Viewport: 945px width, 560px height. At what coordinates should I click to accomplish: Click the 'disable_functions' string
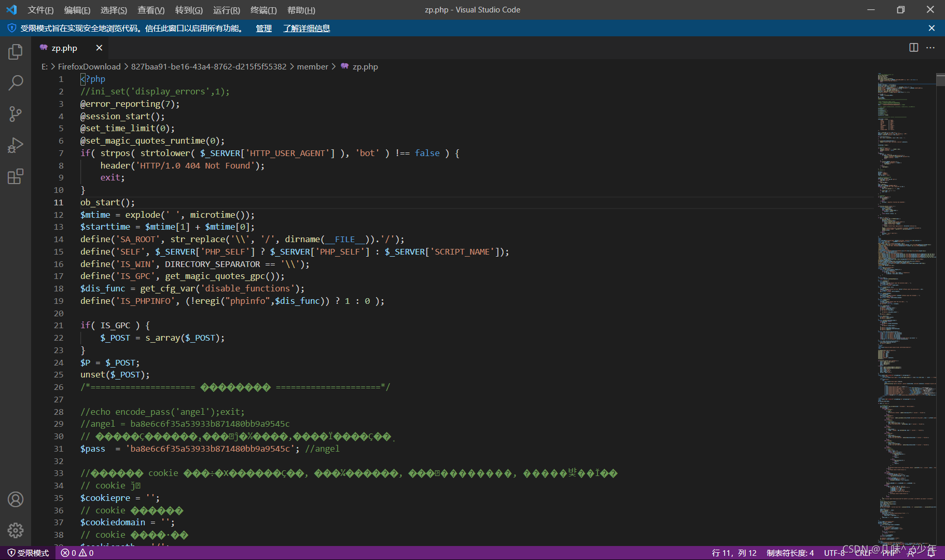[x=247, y=288]
